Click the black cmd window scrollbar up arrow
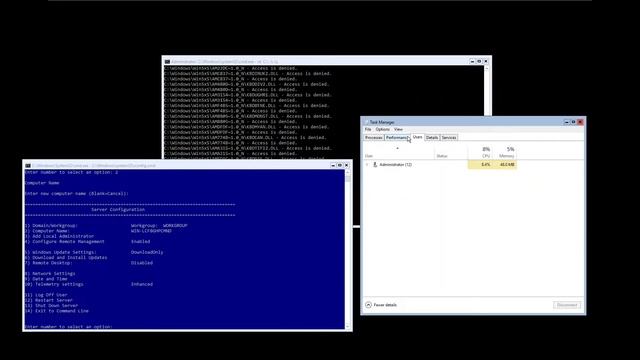This screenshot has height=360, width=640. point(487,68)
